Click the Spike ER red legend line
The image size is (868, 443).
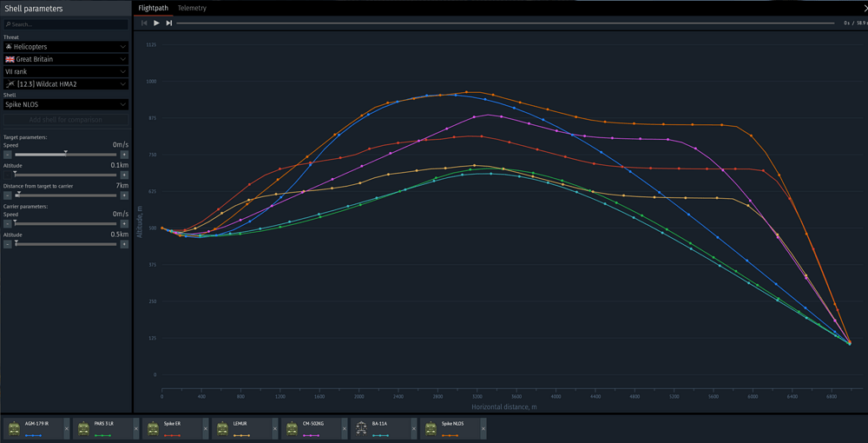tap(172, 435)
